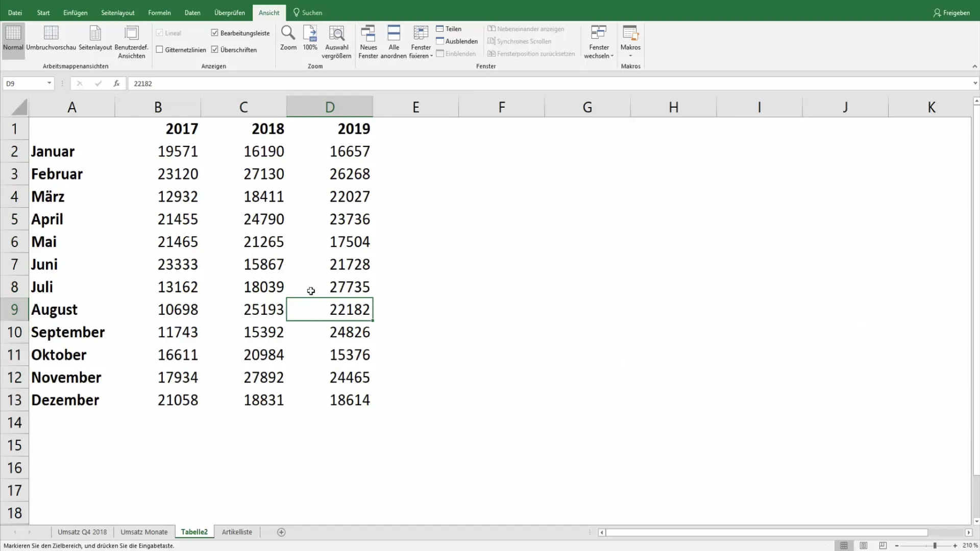Switch to the Umsatz Q4 2018 tab

pyautogui.click(x=82, y=532)
